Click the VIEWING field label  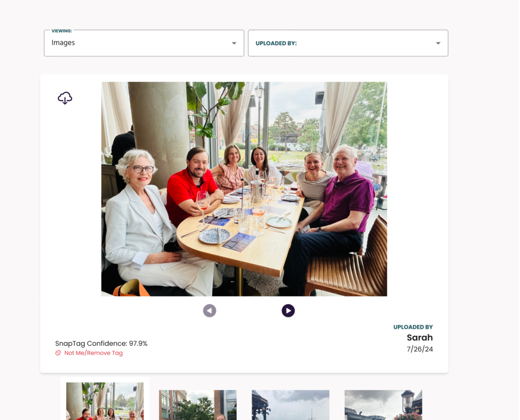click(61, 31)
